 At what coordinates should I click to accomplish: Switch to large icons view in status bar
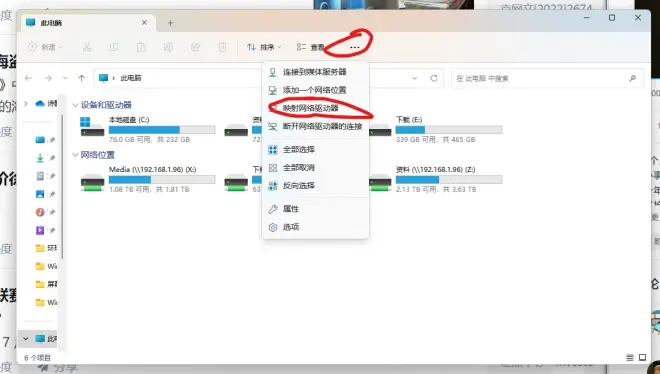coord(642,358)
